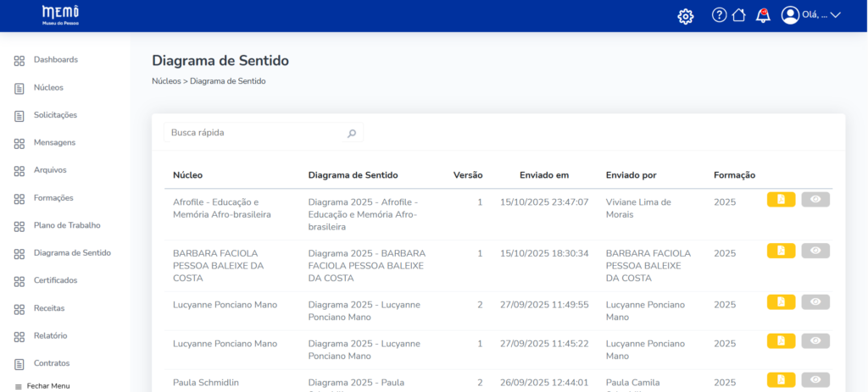Go to home via house icon
Image resolution: width=868 pixels, height=392 pixels.
pyautogui.click(x=739, y=15)
